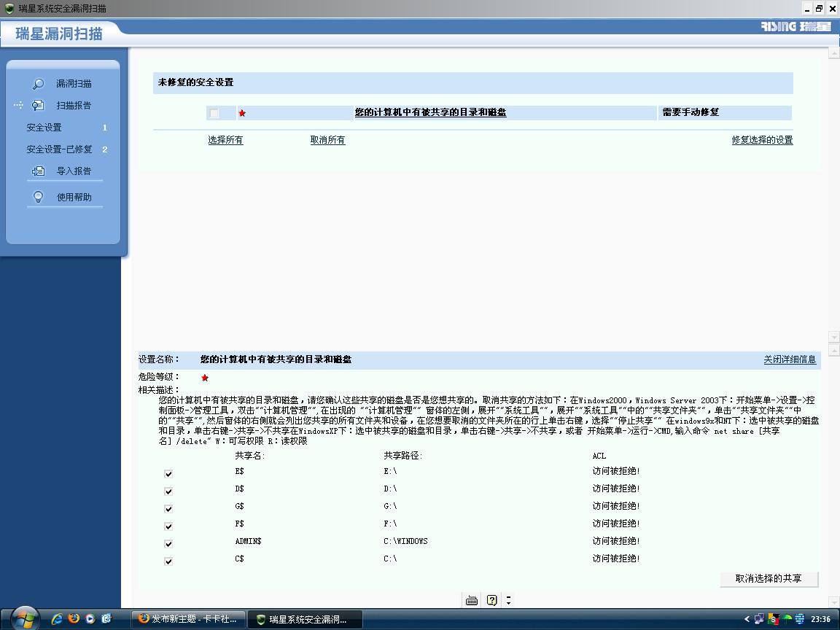Uncheck the D$ share checkbox
The width and height of the screenshot is (840, 630).
coord(168,491)
